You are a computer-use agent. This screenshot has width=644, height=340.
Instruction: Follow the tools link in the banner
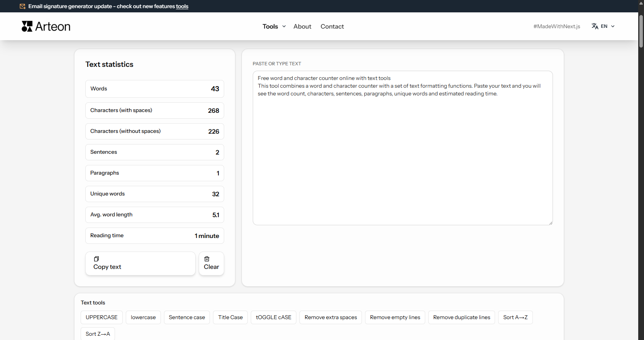(x=182, y=6)
